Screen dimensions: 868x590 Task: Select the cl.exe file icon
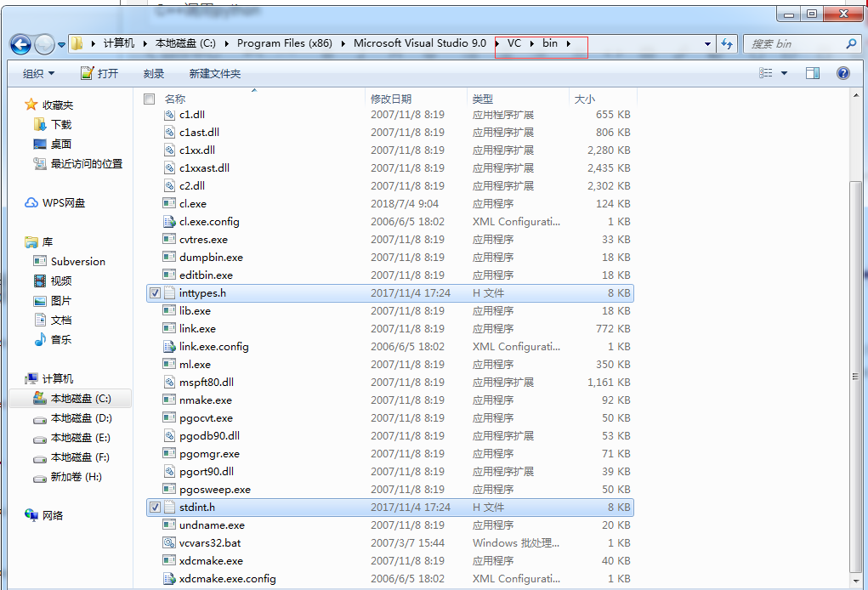point(169,203)
